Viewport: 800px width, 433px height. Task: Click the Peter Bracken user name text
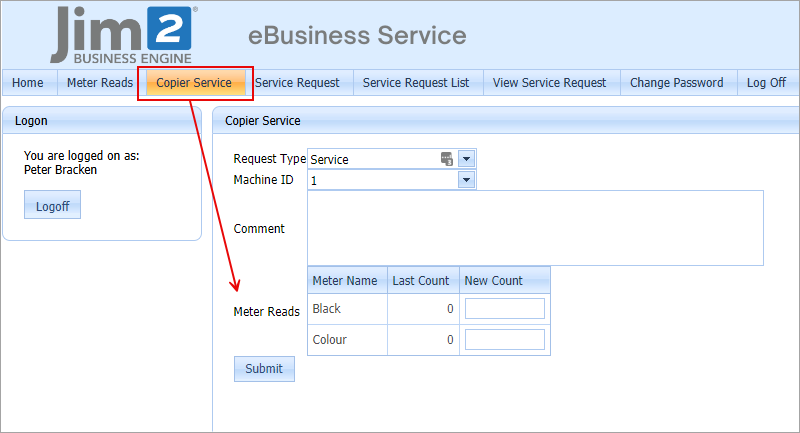coord(60,170)
